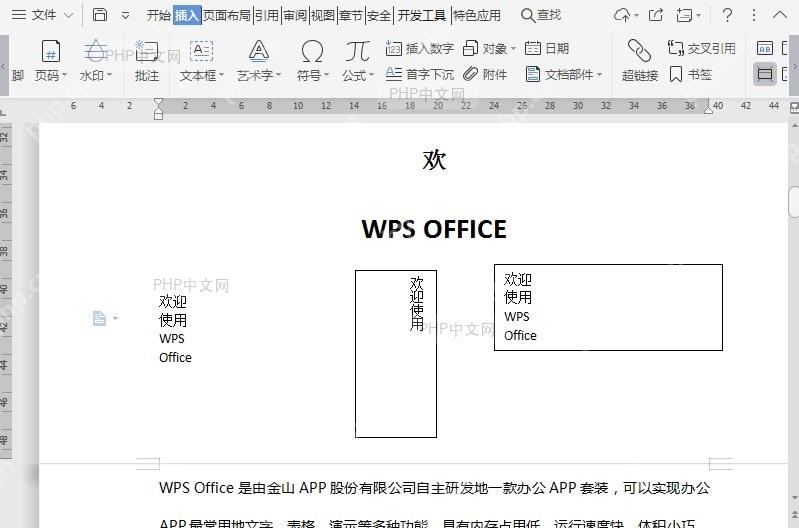Select the 特色应用 tab
The image size is (799, 528).
tap(477, 15)
